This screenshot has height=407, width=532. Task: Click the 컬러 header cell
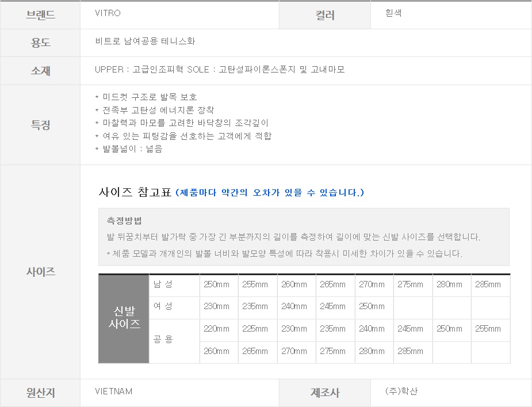coord(325,16)
